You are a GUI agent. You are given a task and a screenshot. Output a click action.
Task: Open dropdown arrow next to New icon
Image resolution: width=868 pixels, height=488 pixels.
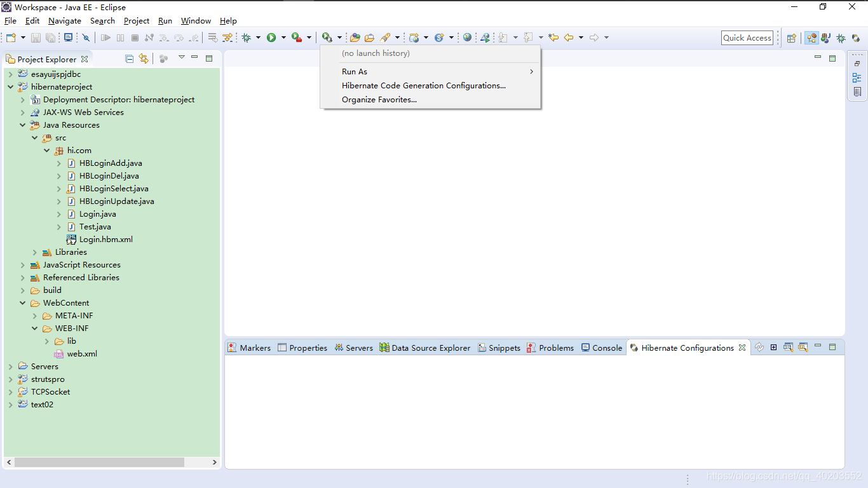click(23, 38)
